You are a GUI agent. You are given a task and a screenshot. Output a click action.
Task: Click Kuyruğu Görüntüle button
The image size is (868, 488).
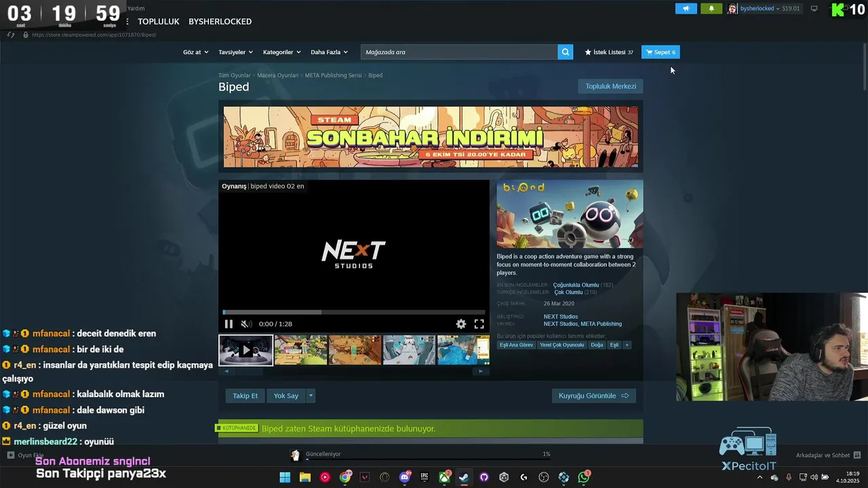tap(593, 396)
